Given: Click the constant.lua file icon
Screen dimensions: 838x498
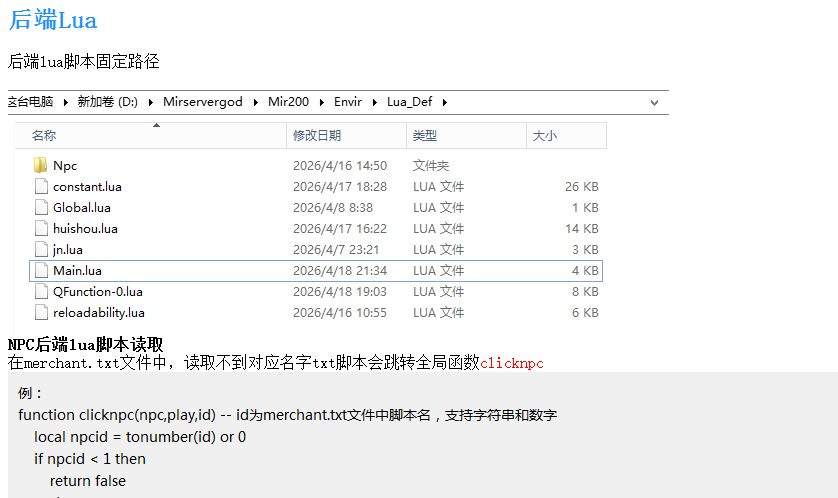Looking at the screenshot, I should pos(41,186).
